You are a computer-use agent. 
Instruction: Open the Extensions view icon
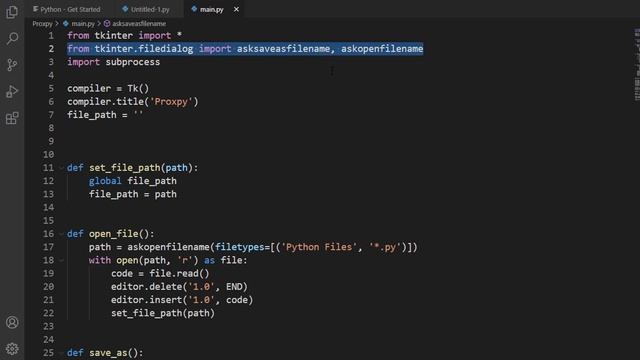click(x=12, y=118)
